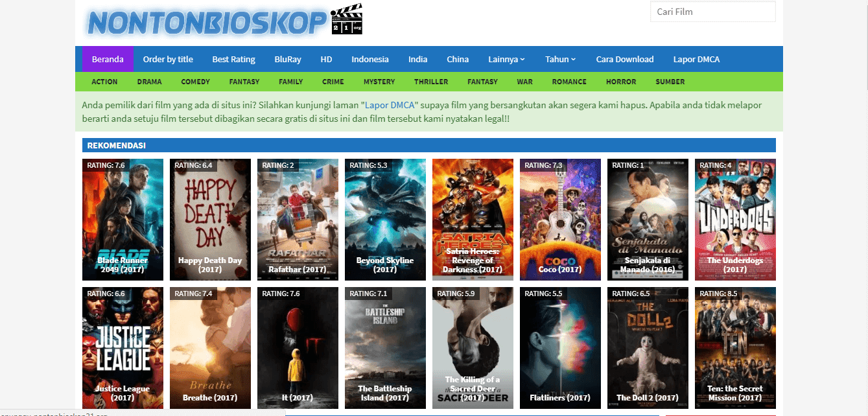Click the REKOMENDASI section header
The height and width of the screenshot is (416, 868).
429,145
